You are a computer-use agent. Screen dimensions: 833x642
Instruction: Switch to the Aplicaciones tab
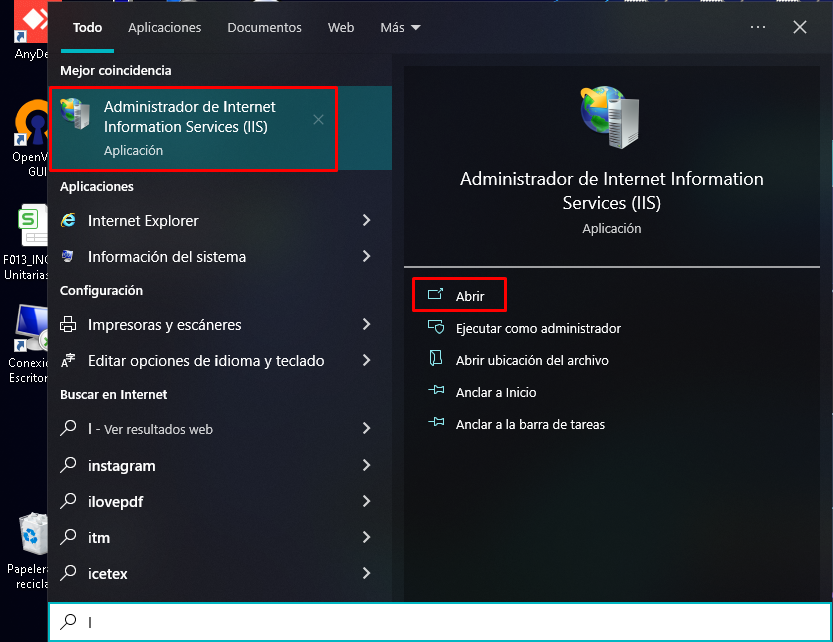click(x=165, y=28)
